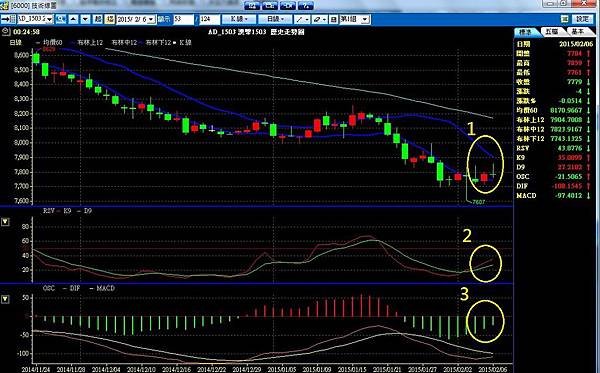The image size is (600, 373).
Task: Click the date value 2015/02/06 in data panel
Action: click(x=576, y=44)
